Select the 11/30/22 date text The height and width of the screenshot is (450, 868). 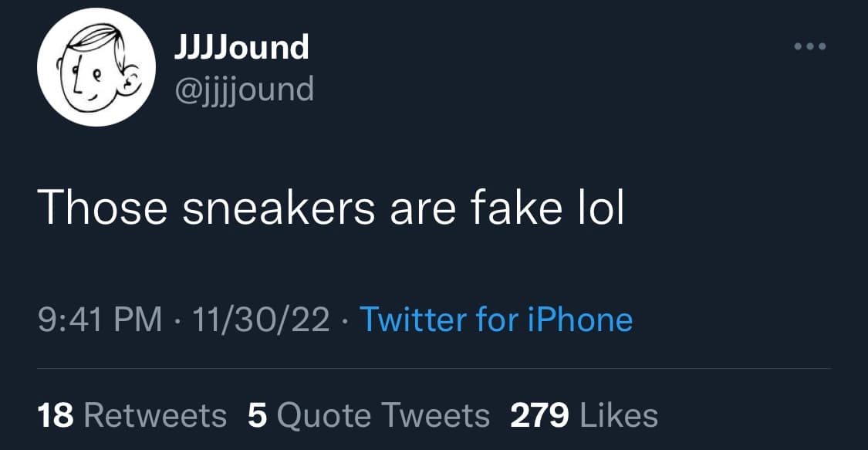coord(261,320)
